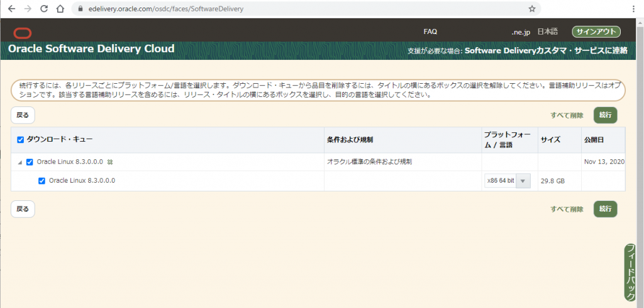This screenshot has width=644, height=308.
Task: Click the bottom すべて削除 link
Action: (567, 209)
